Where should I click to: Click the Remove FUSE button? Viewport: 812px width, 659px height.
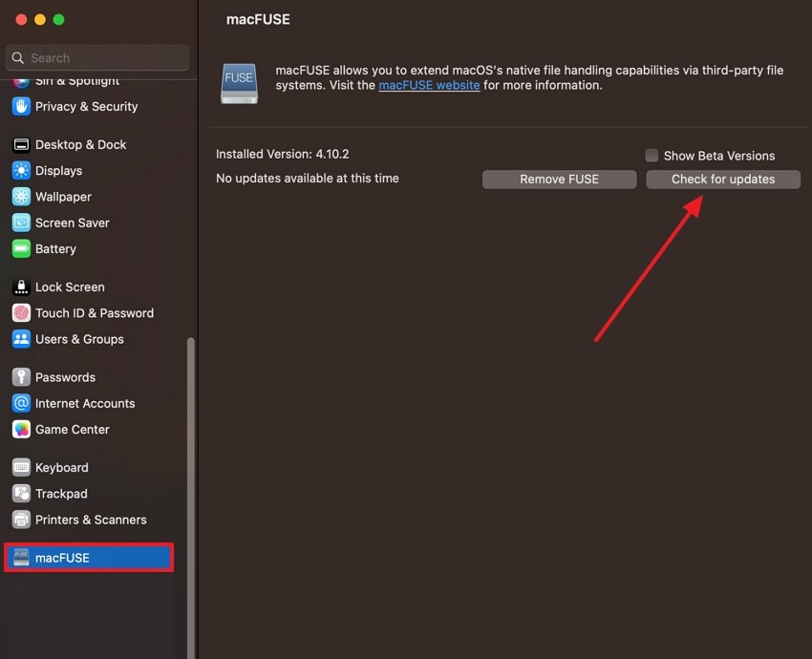click(x=559, y=180)
